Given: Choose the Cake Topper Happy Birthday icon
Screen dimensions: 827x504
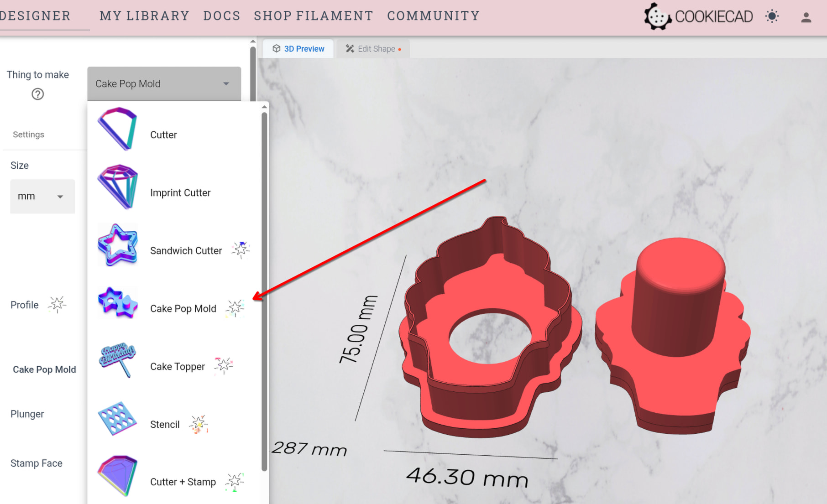Looking at the screenshot, I should point(117,360).
